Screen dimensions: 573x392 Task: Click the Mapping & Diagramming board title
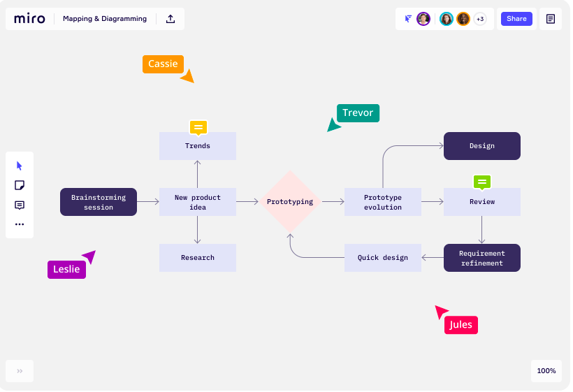[x=106, y=19]
